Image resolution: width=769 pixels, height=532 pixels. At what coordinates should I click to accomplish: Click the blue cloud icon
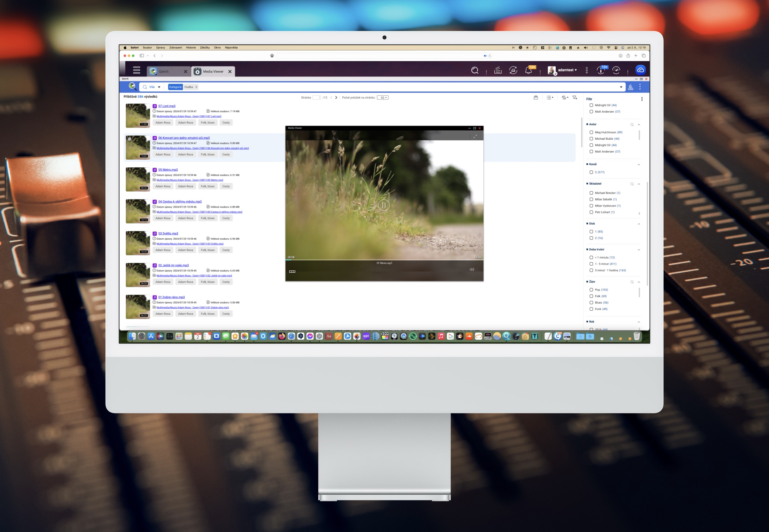tap(640, 70)
